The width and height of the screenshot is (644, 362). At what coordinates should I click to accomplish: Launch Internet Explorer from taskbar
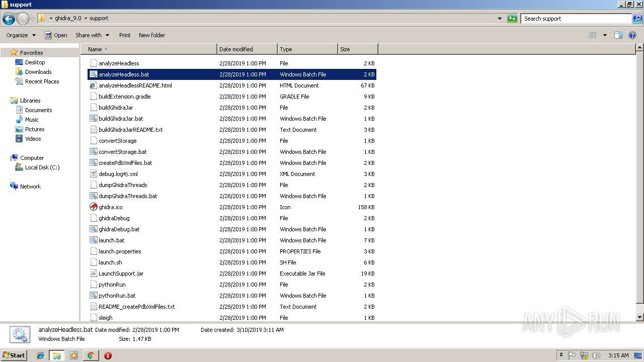[x=40, y=355]
